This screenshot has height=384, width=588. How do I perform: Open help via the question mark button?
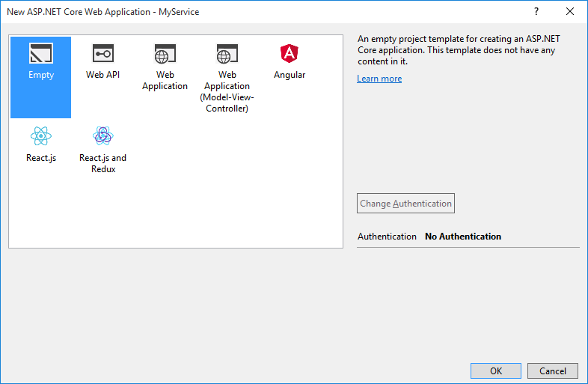point(536,12)
